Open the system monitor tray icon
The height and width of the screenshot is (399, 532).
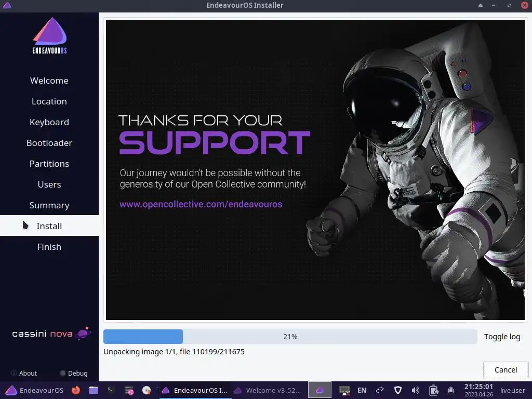point(344,390)
